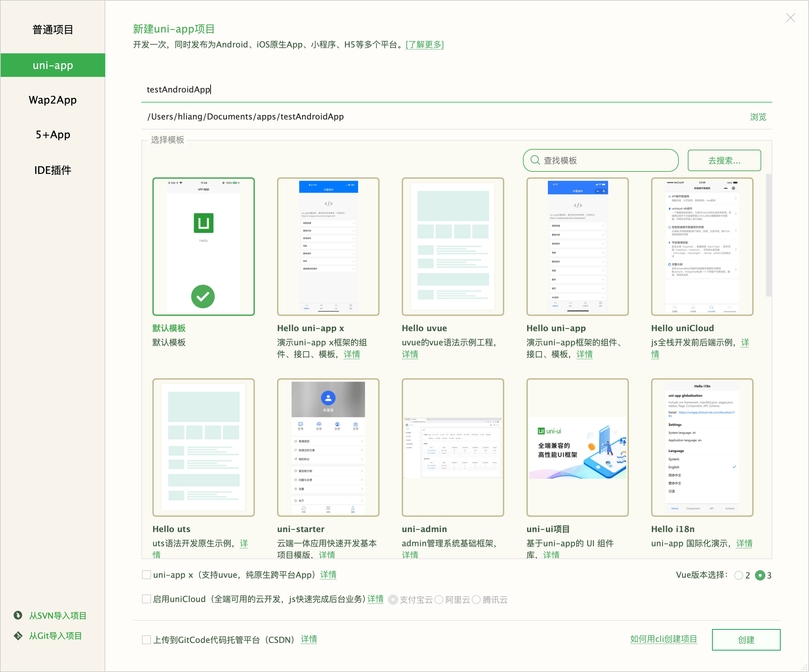This screenshot has width=809, height=672.
Task: Choose Vue version 2 radio button
Action: click(738, 575)
